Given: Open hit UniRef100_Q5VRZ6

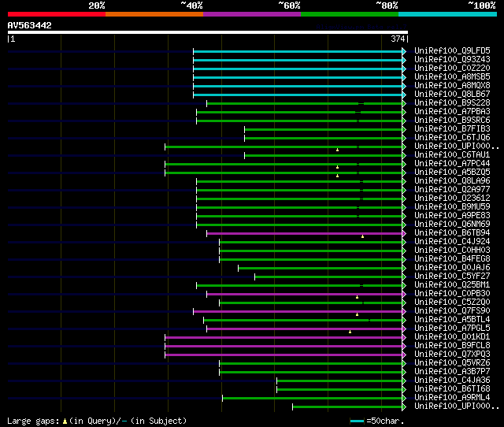Looking at the screenshot, I should click(452, 363).
